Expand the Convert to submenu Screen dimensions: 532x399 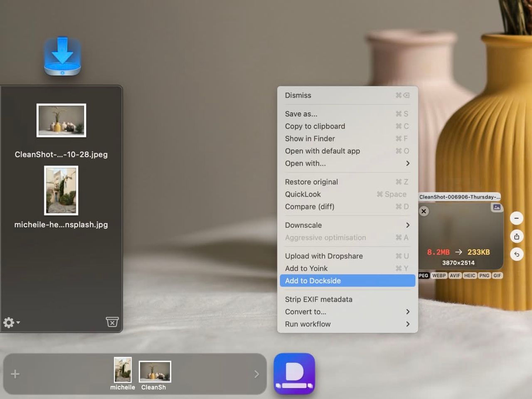pyautogui.click(x=347, y=312)
